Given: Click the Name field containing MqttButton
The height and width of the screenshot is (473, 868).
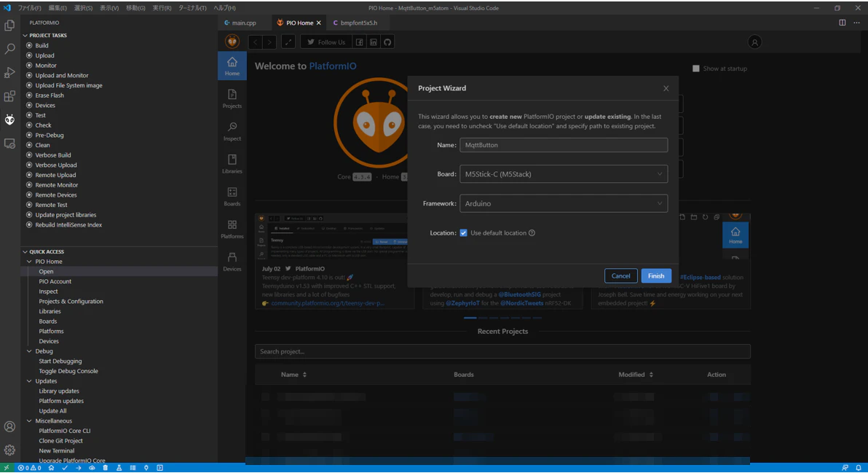Looking at the screenshot, I should [564, 145].
